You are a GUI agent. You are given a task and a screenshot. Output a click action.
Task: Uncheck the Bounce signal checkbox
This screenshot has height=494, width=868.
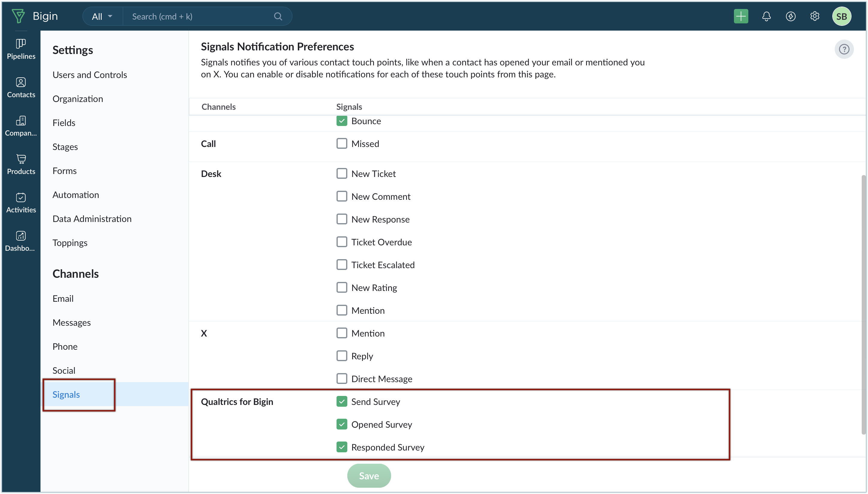click(342, 121)
